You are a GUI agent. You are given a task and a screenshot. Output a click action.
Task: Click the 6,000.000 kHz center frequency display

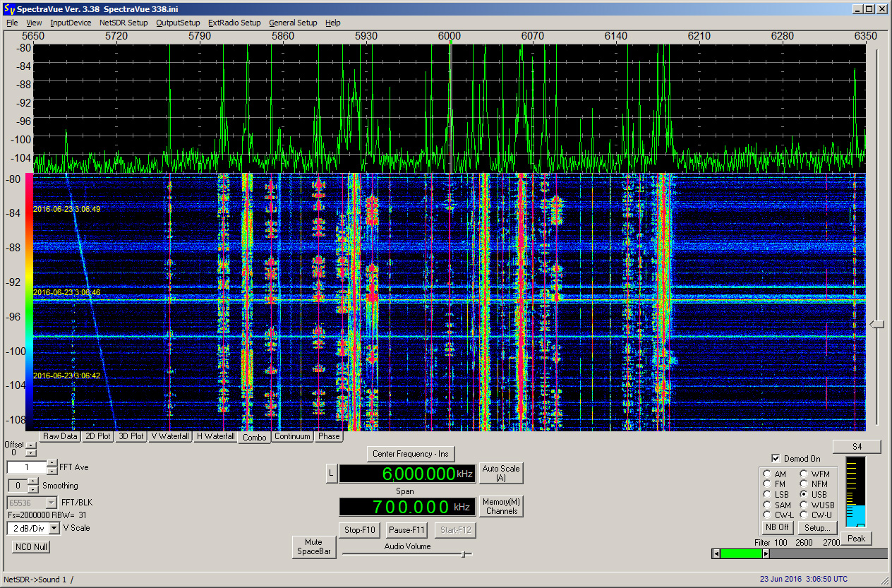407,474
